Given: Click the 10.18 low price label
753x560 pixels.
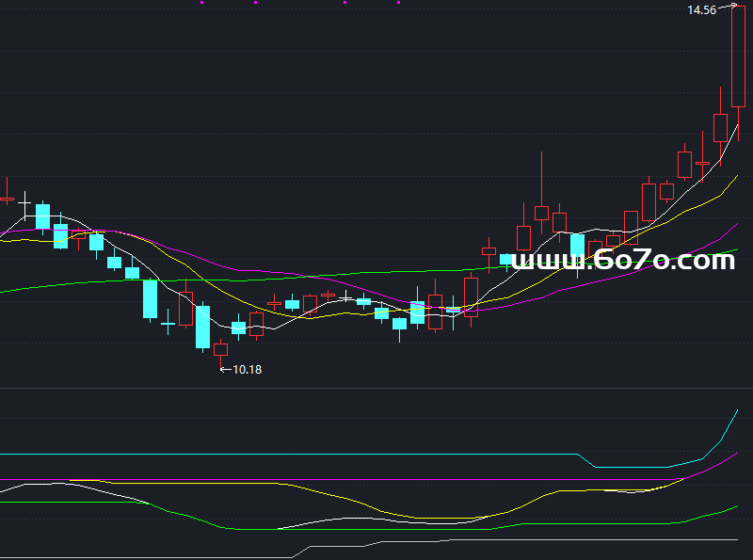Looking at the screenshot, I should (247, 370).
